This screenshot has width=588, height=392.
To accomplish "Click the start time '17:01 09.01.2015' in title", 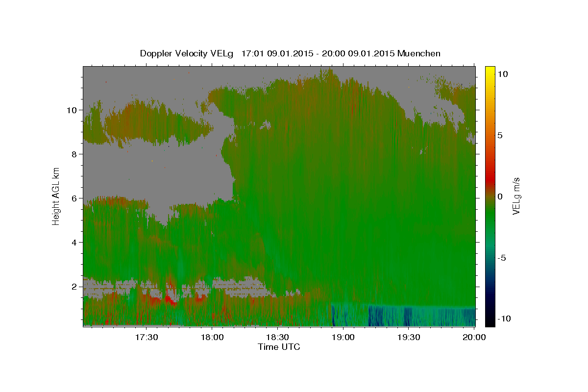I will click(276, 53).
